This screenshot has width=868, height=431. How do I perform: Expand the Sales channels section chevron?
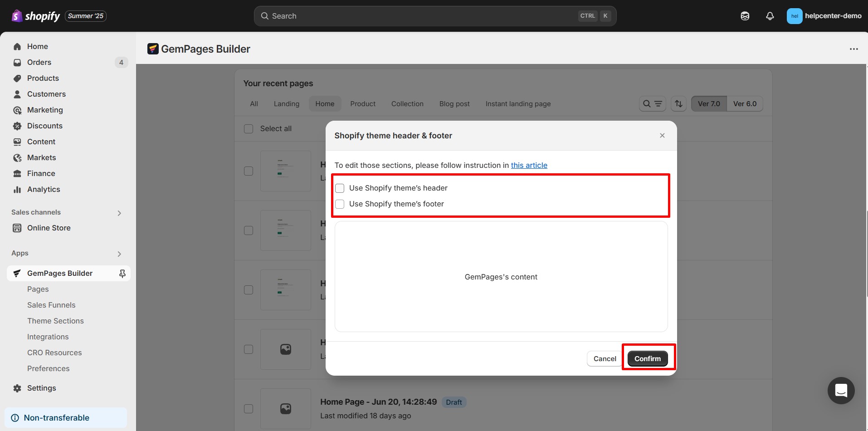click(119, 213)
